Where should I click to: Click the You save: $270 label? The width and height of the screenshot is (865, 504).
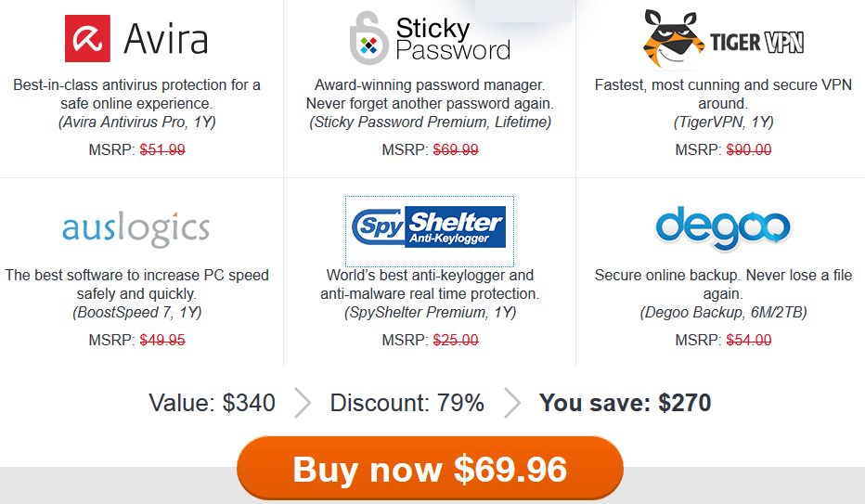625,403
